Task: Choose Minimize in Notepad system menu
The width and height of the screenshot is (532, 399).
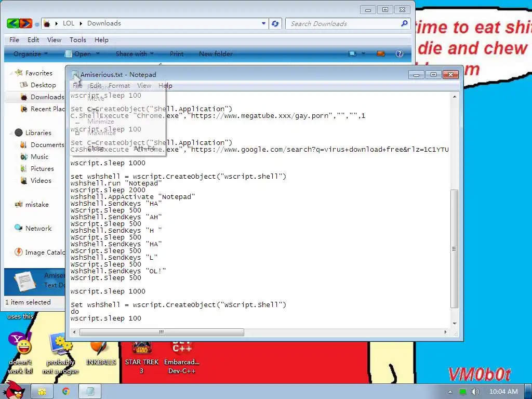Action: click(x=100, y=122)
